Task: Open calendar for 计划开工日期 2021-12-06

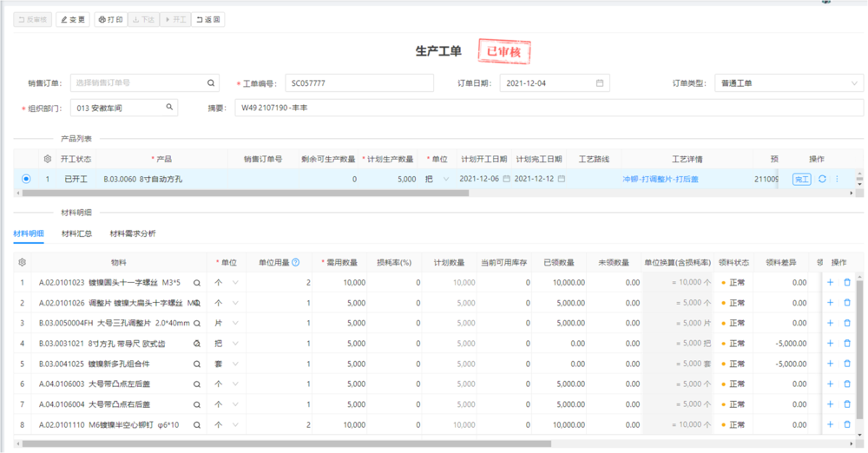Action: [506, 179]
